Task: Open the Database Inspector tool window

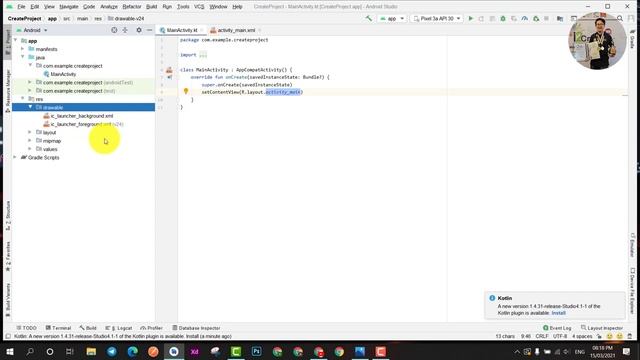Action: tap(196, 328)
